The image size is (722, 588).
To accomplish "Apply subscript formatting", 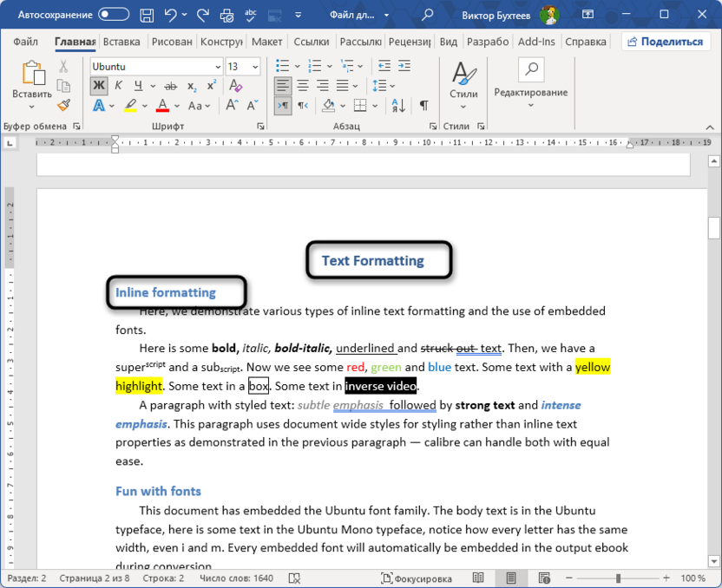I will pos(192,86).
